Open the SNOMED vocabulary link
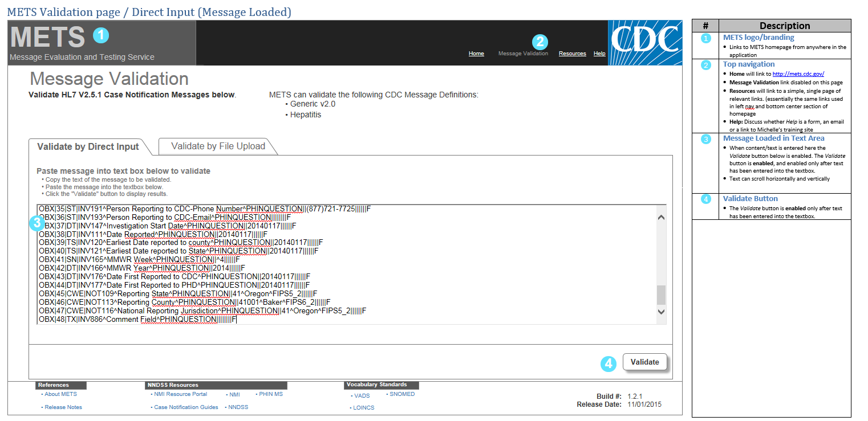868x421 pixels. [x=402, y=394]
